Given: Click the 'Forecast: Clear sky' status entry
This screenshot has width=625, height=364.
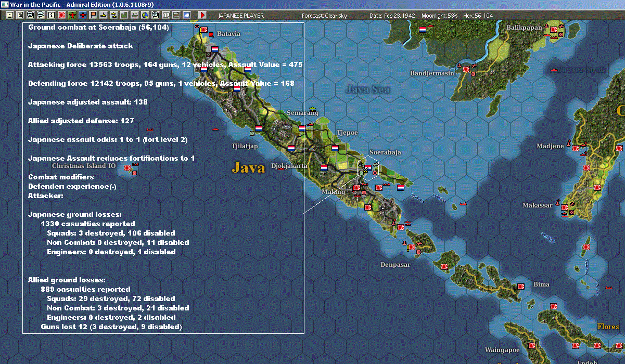Looking at the screenshot, I should [324, 16].
